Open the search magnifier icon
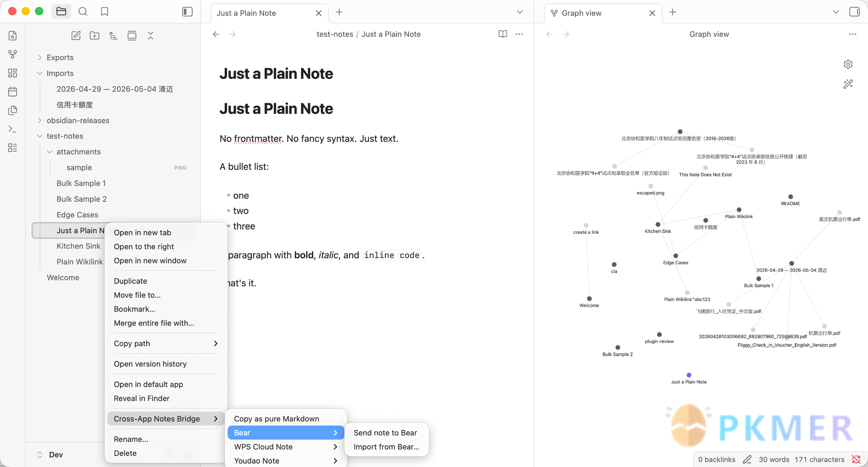This screenshot has width=868, height=467. 83,12
